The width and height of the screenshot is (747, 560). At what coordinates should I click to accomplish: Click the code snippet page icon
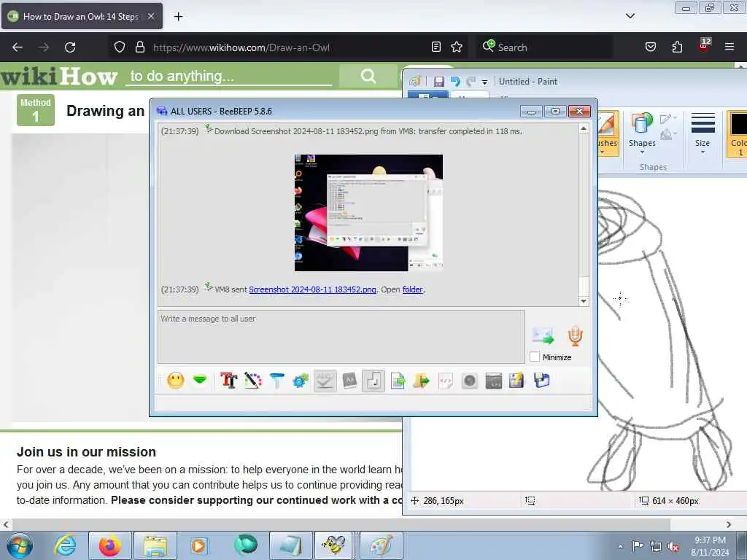pyautogui.click(x=445, y=381)
